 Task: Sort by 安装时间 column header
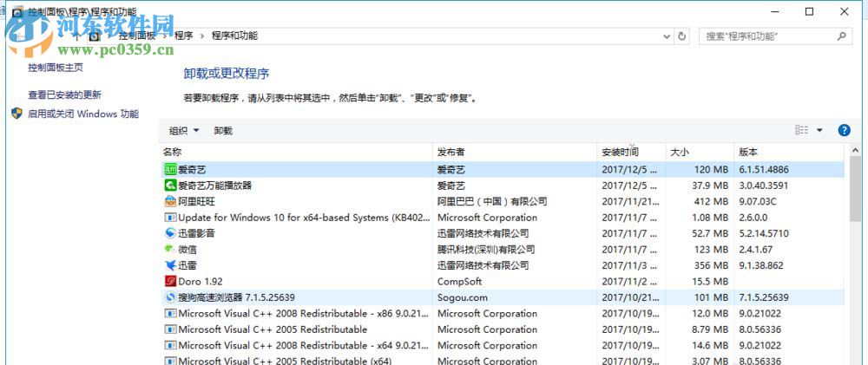(x=631, y=152)
